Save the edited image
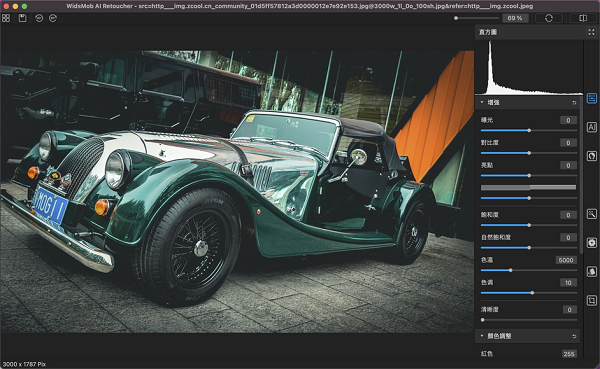The height and width of the screenshot is (369, 600). [x=23, y=18]
